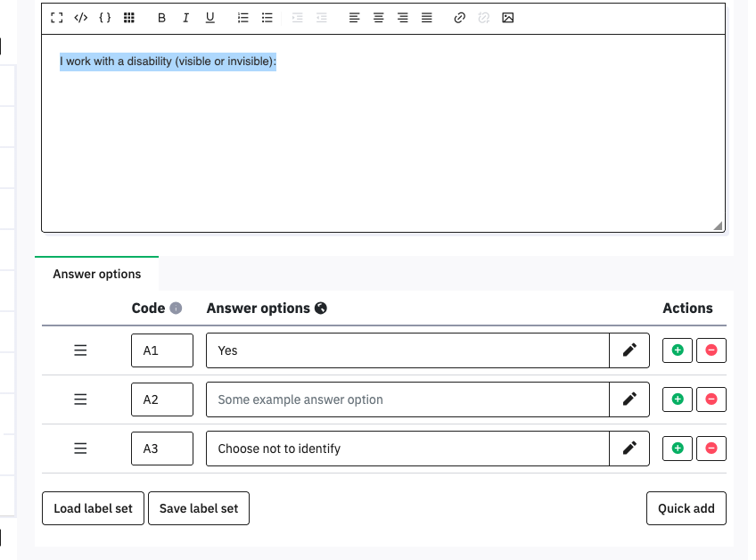
Task: Insert a link into the text
Action: pyautogui.click(x=460, y=18)
